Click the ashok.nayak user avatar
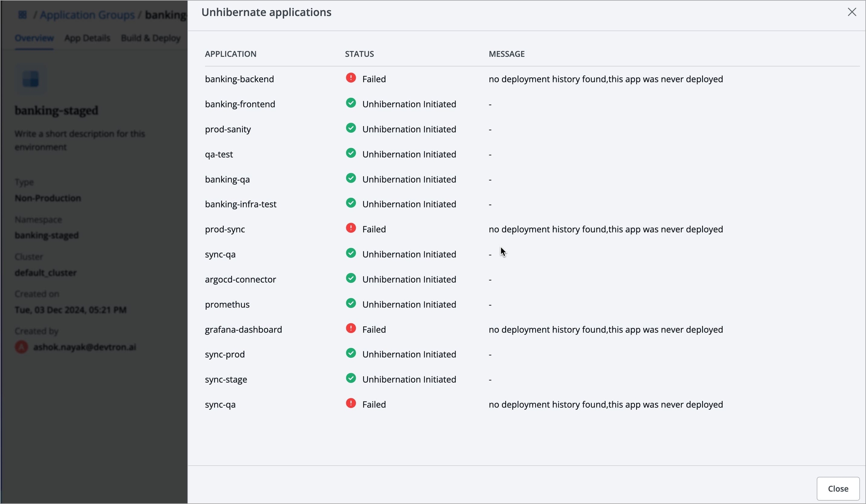 21,347
